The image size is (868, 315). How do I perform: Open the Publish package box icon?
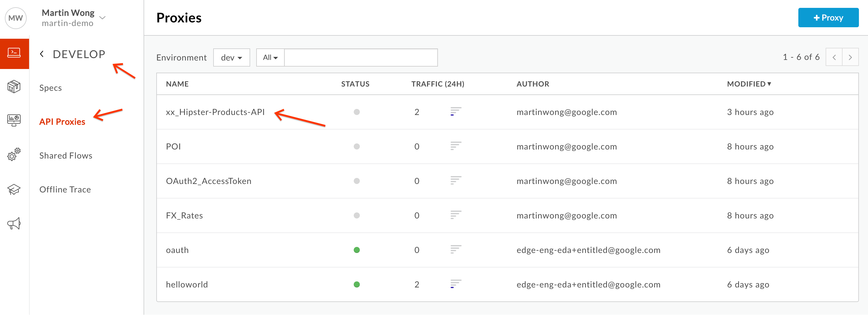(x=14, y=87)
